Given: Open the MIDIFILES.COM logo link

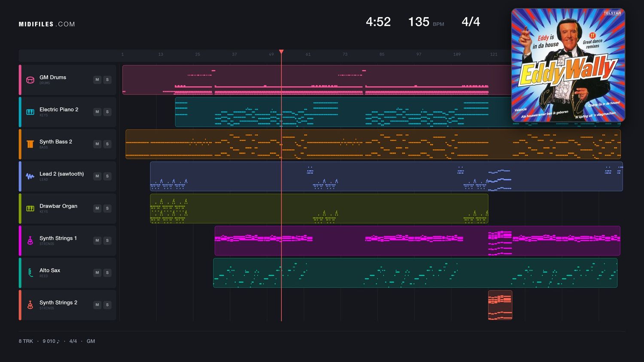Looking at the screenshot, I should (47, 24).
